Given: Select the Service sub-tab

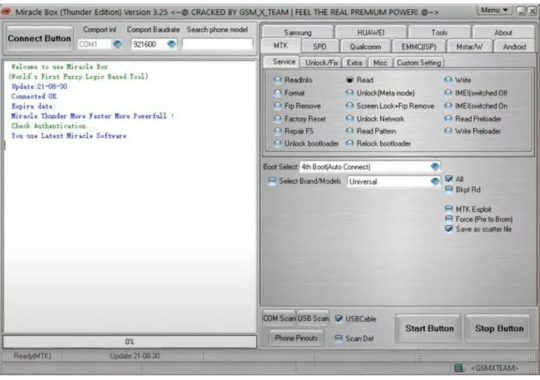Looking at the screenshot, I should pos(284,62).
